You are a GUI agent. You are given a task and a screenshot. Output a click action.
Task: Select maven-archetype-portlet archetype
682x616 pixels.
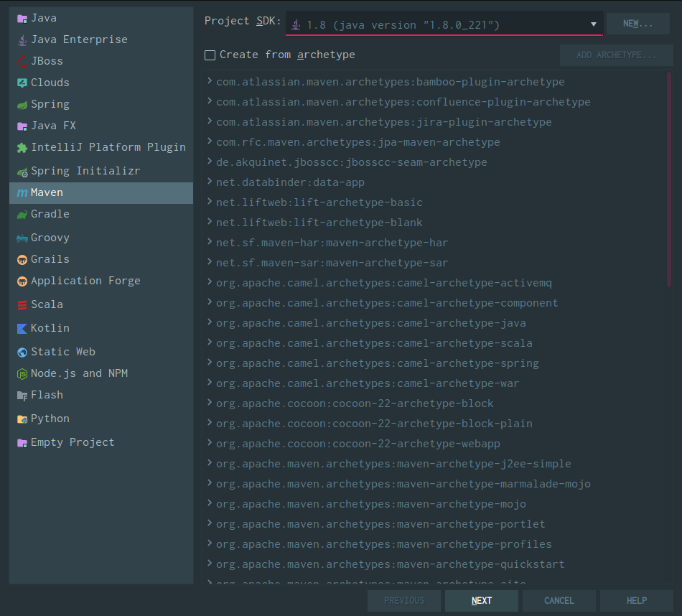coord(380,524)
